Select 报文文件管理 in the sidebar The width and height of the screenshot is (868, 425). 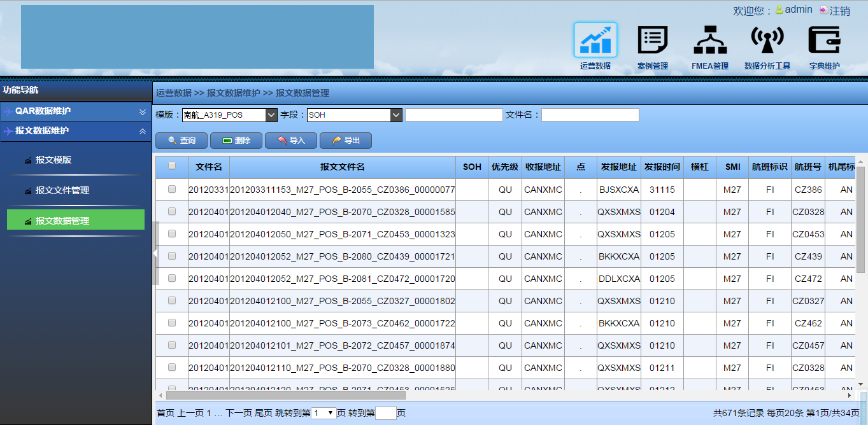62,190
